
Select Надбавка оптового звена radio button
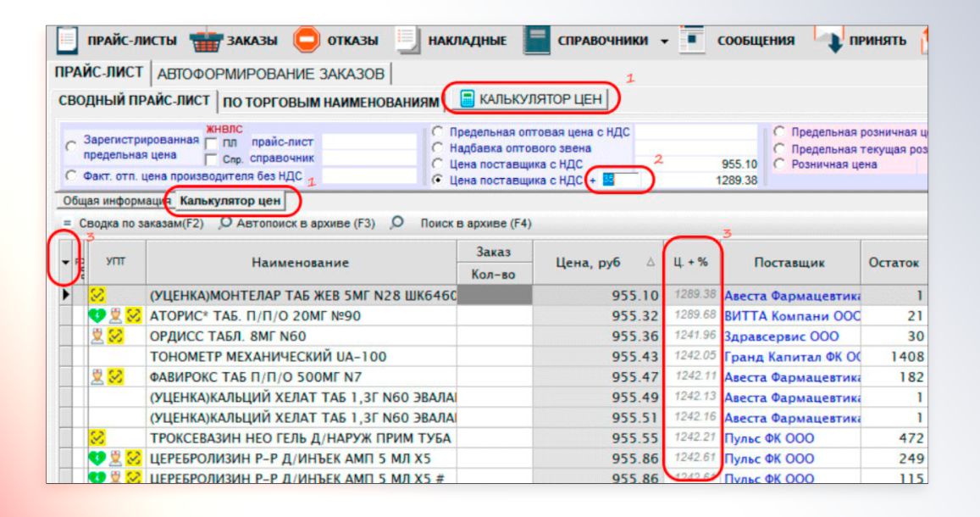[437, 148]
